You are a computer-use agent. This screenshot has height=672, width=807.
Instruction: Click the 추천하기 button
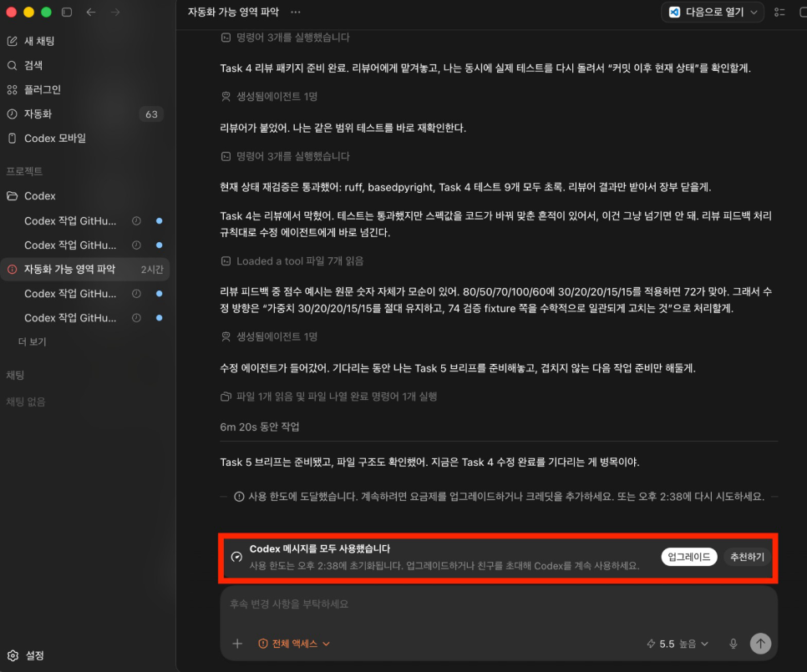tap(748, 557)
